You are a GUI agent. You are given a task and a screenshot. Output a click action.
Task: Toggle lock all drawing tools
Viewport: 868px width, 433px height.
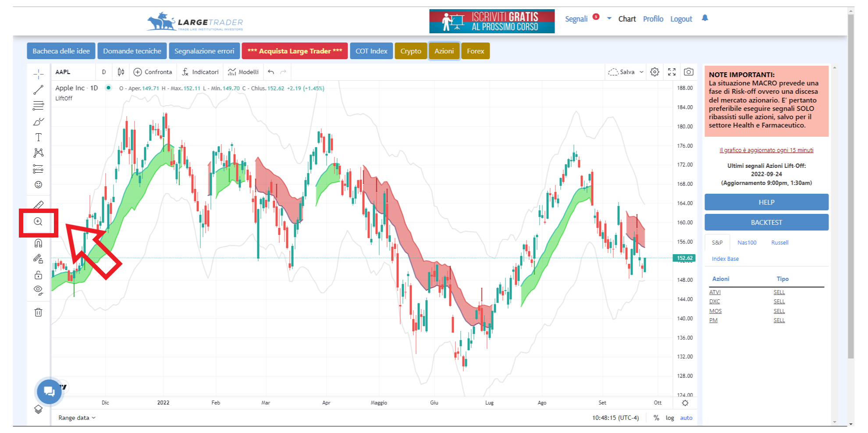coord(39,275)
